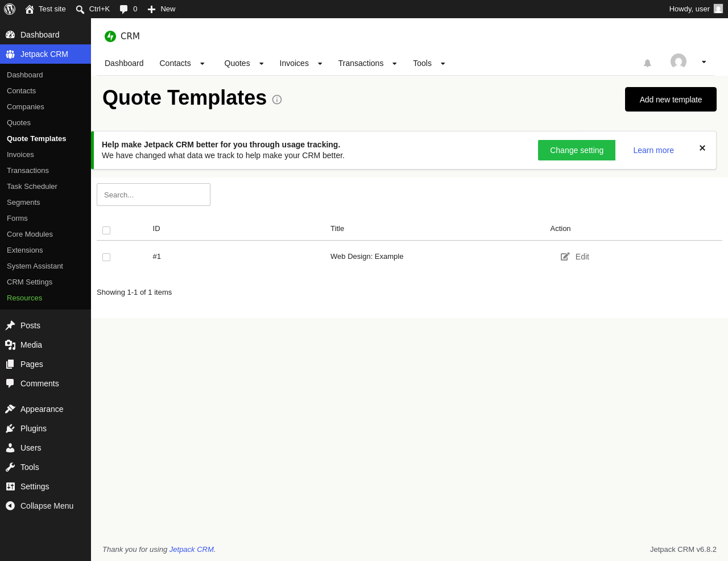Screen dimensions: 728x561
Task: Click the WordPress Dashboard gauge icon
Action: pos(10,35)
